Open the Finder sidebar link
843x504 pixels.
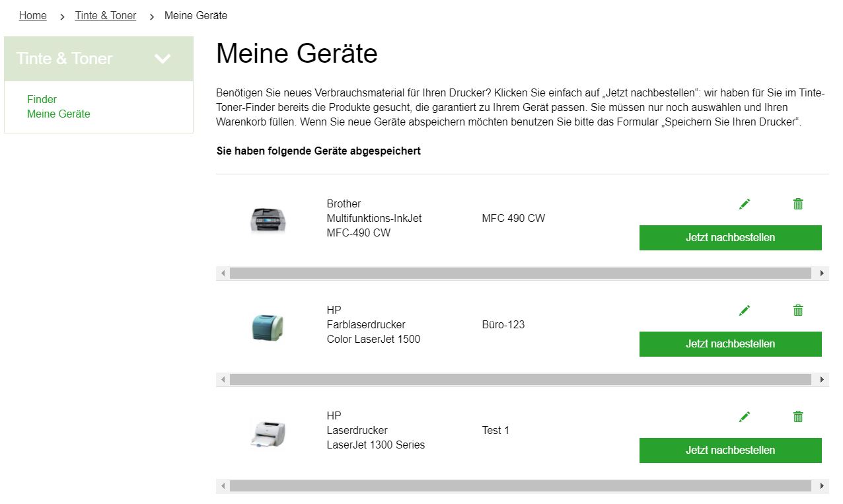click(42, 100)
